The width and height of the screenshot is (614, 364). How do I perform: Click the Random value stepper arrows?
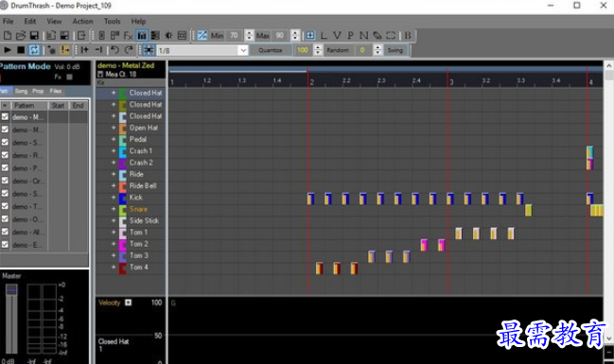377,50
